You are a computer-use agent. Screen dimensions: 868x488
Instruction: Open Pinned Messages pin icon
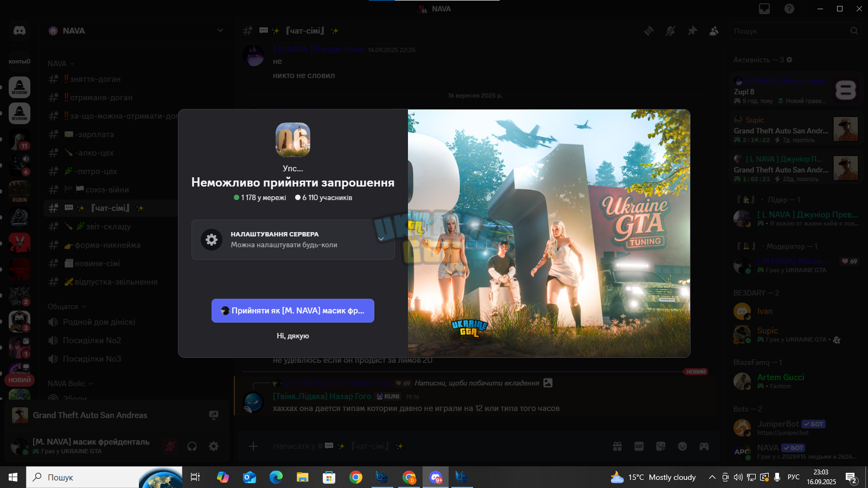click(x=692, y=31)
